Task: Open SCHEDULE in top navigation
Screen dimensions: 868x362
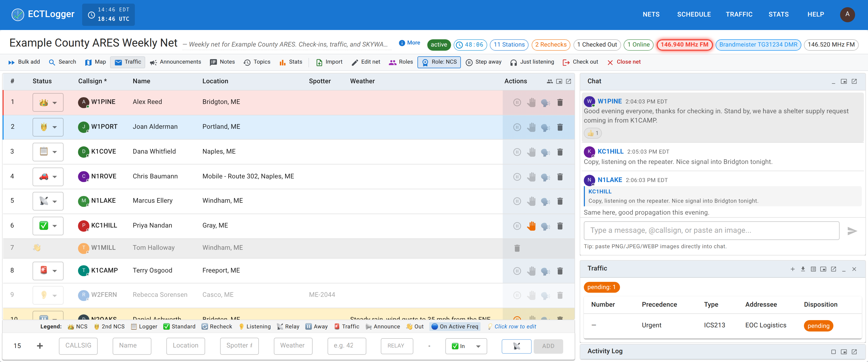Action: [694, 14]
